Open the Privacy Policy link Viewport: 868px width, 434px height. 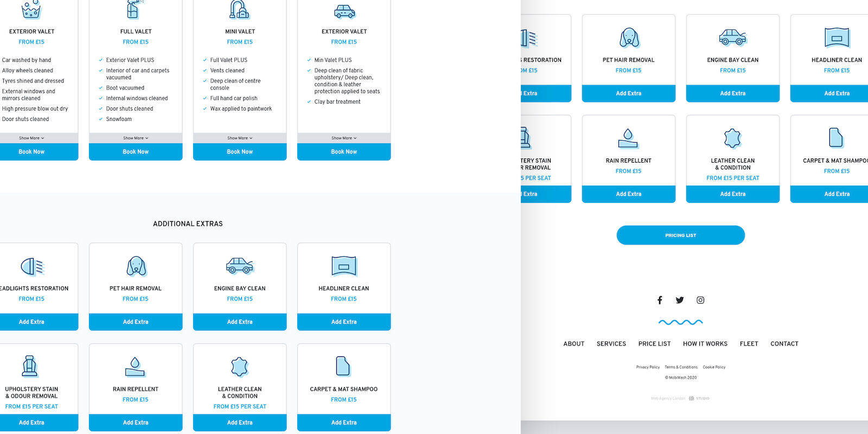pyautogui.click(x=648, y=367)
